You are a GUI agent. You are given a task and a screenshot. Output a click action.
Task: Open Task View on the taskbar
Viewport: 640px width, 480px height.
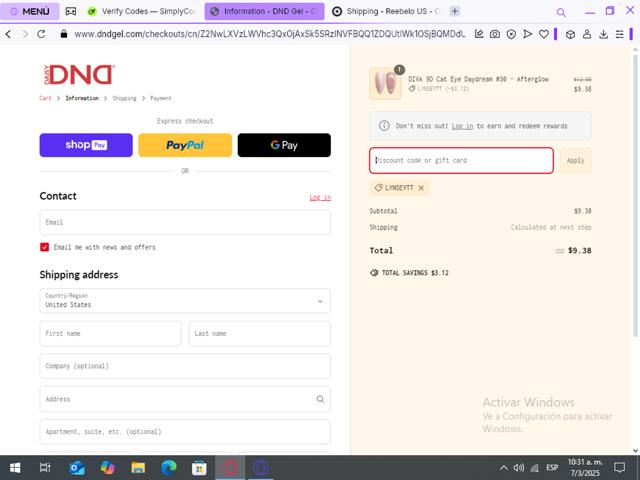pos(45,468)
